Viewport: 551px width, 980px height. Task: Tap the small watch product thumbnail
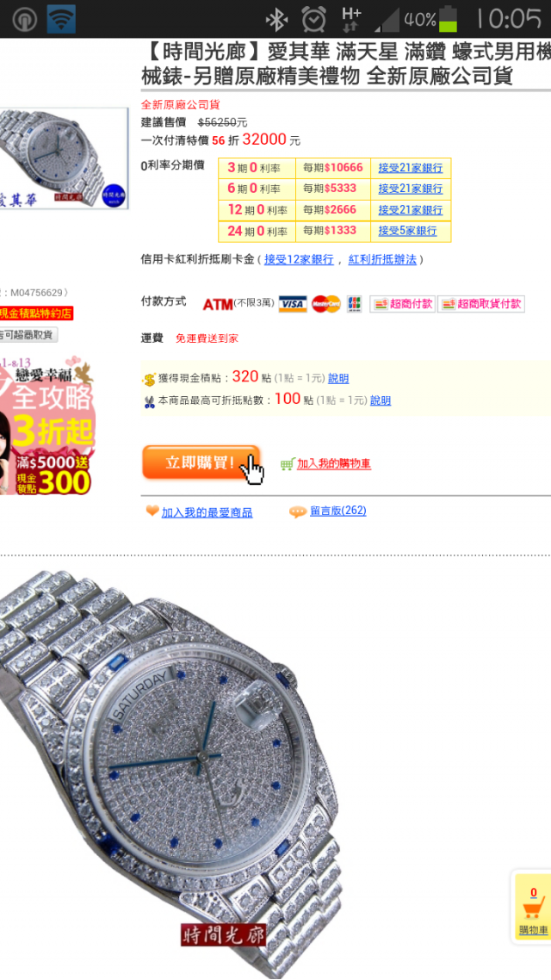[x=64, y=158]
